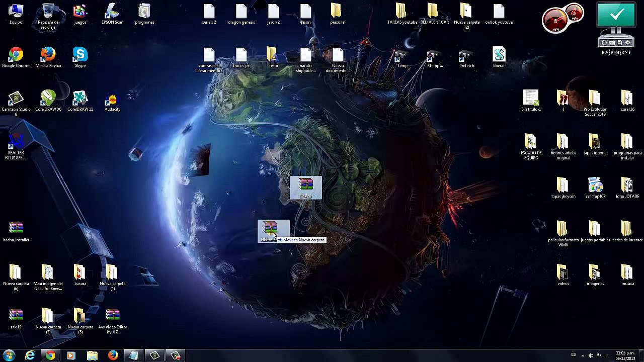The width and height of the screenshot is (644, 362).
Task: Select the musica folder
Action: tap(627, 275)
